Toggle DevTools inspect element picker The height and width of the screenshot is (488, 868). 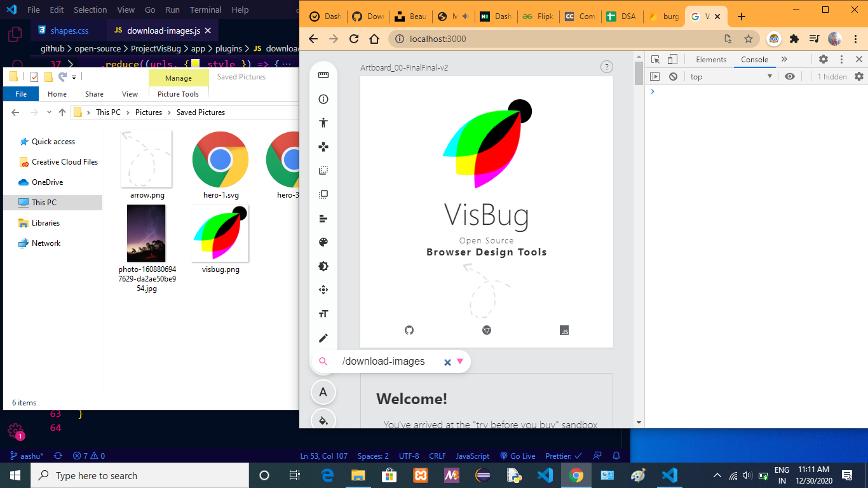656,59
